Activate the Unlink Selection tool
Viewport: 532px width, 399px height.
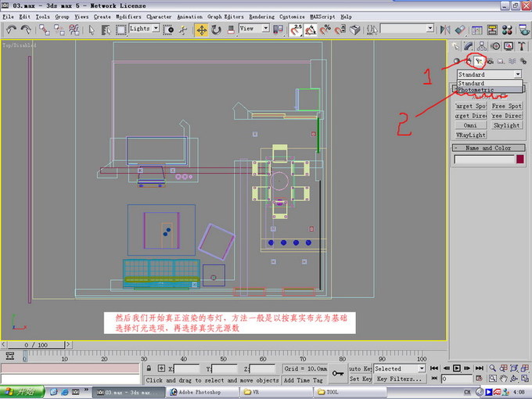pyautogui.click(x=59, y=30)
